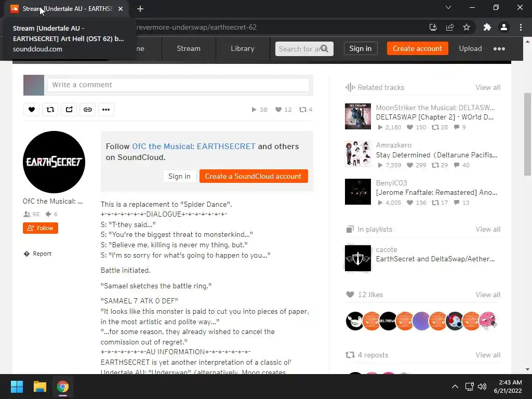Click the search magnifier icon
This screenshot has width=532, height=399.
point(324,48)
